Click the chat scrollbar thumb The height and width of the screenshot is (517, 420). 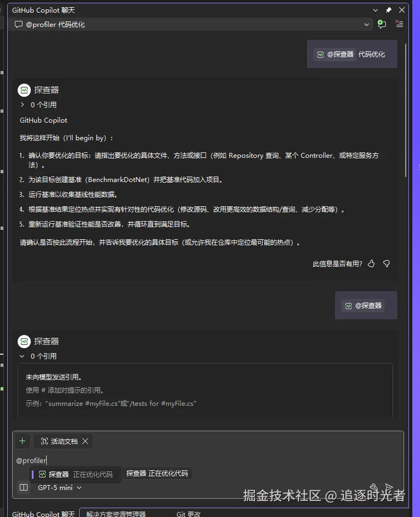coord(406,110)
